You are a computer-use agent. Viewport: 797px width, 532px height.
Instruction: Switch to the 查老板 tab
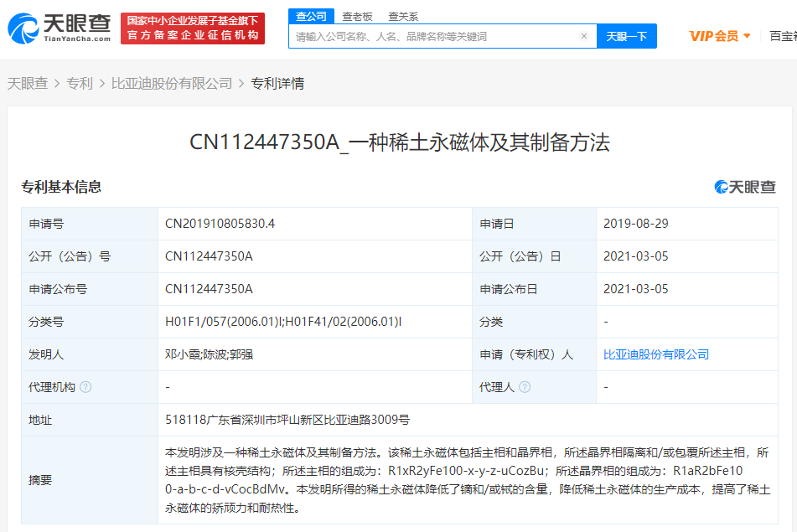click(x=356, y=16)
